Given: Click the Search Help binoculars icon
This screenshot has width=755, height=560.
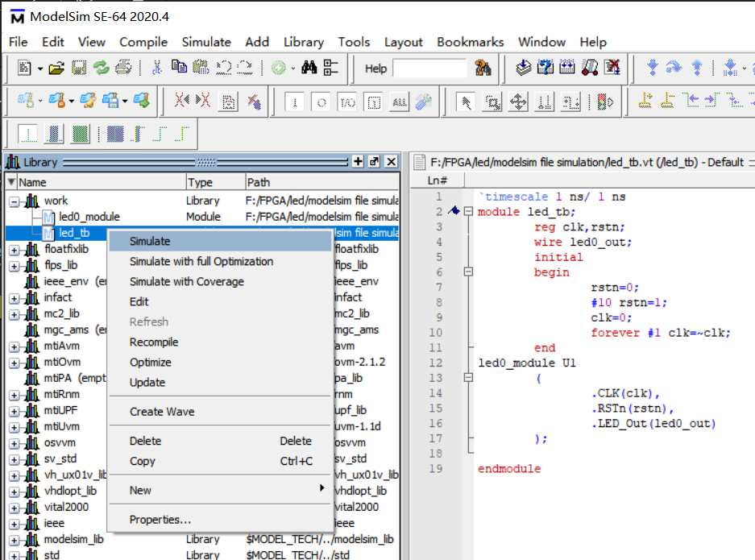Looking at the screenshot, I should point(483,68).
